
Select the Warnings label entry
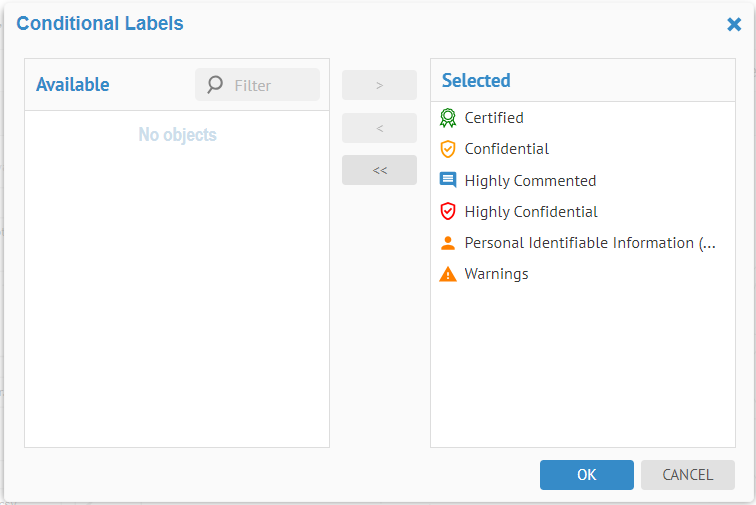tap(497, 274)
